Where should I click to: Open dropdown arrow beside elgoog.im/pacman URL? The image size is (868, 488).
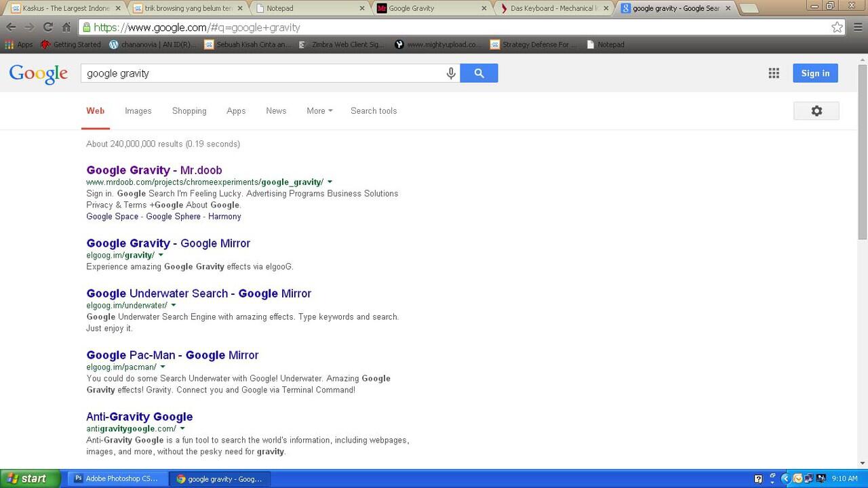pyautogui.click(x=163, y=367)
